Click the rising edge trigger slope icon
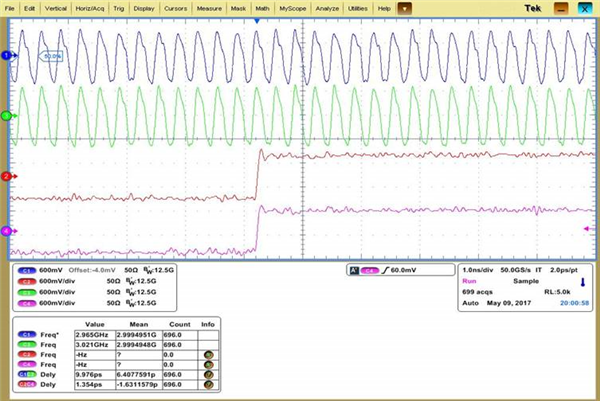 (x=385, y=270)
